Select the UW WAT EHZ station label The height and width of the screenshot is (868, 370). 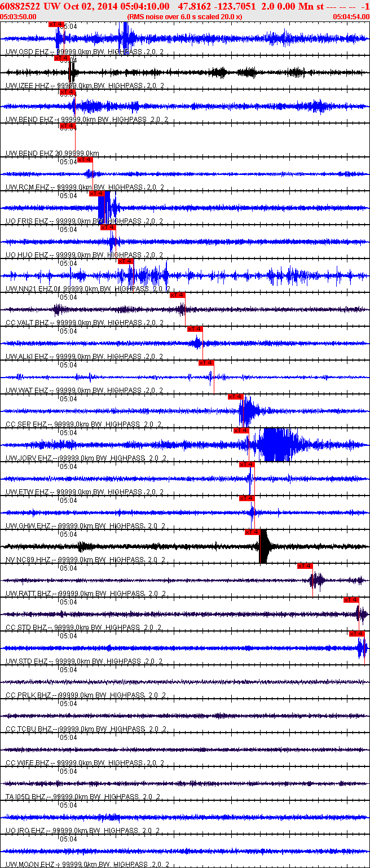(85, 391)
